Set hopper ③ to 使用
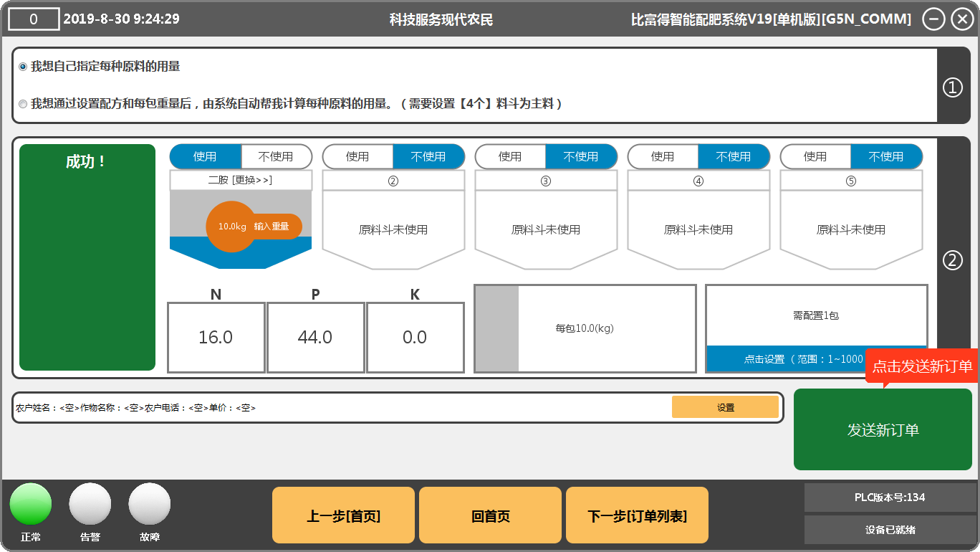This screenshot has width=980, height=552. (510, 156)
